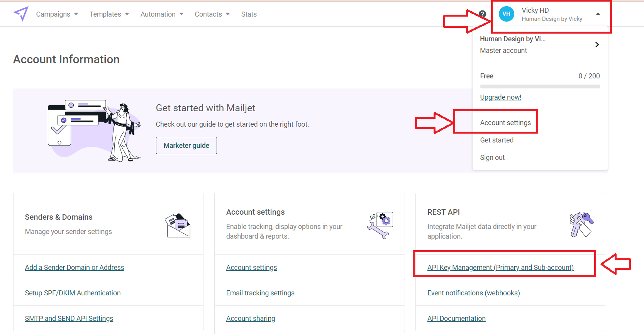Click the Get started illustration graphic
The width and height of the screenshot is (644, 334).
pos(94,131)
